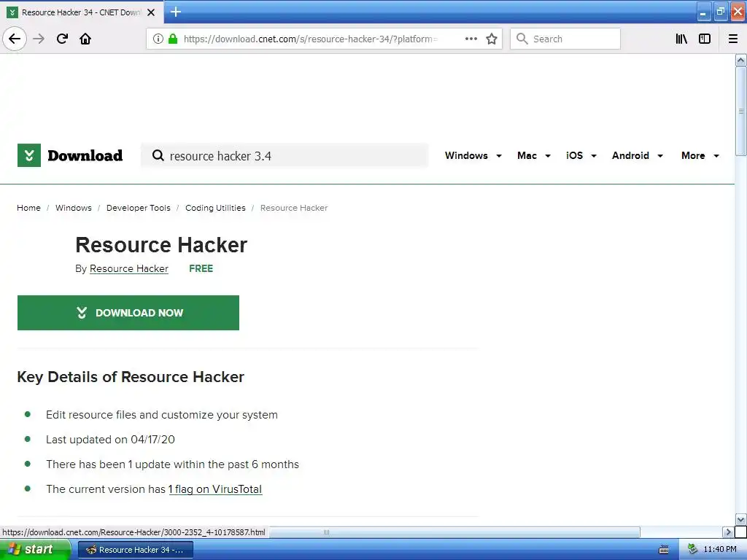Click the horizontal scrollbar right arrow

point(728,532)
